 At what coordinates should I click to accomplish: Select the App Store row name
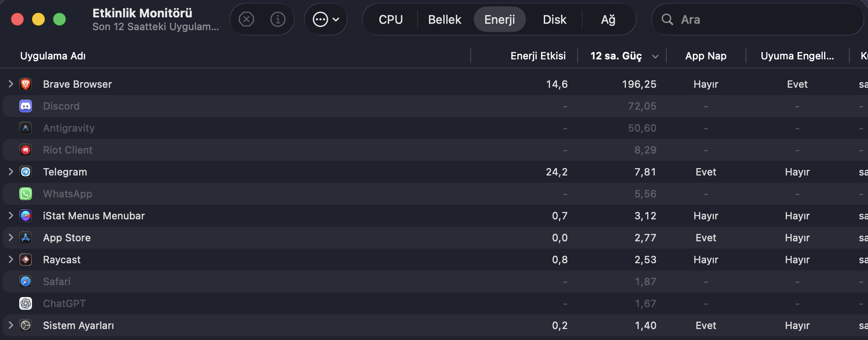pos(67,238)
